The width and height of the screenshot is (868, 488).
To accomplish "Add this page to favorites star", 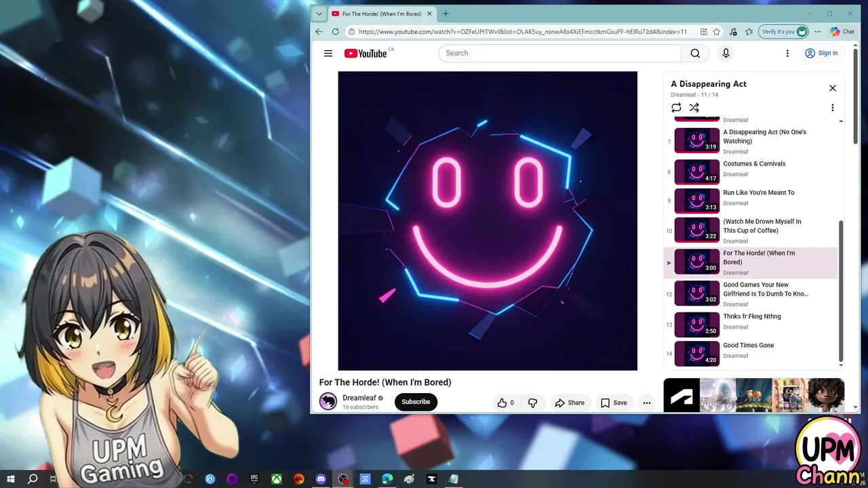I will pyautogui.click(x=717, y=32).
